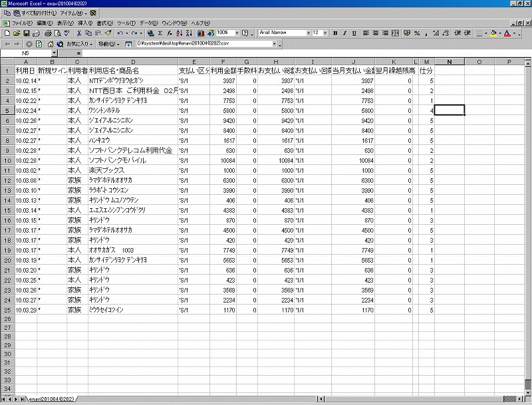Viewport: 532px width, 405px height.
Task: Center-align text with the Center icon
Action: coord(376,33)
